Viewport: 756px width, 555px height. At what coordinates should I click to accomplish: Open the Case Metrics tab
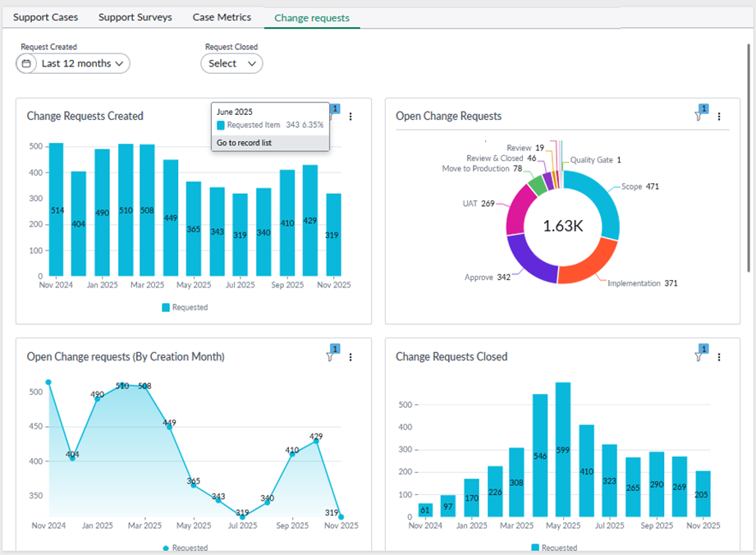(222, 17)
